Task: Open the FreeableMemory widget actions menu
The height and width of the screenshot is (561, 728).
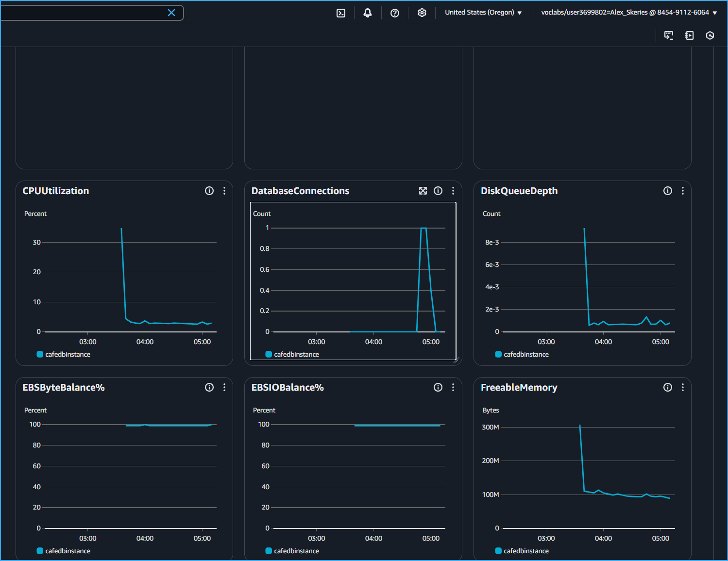Action: point(682,387)
